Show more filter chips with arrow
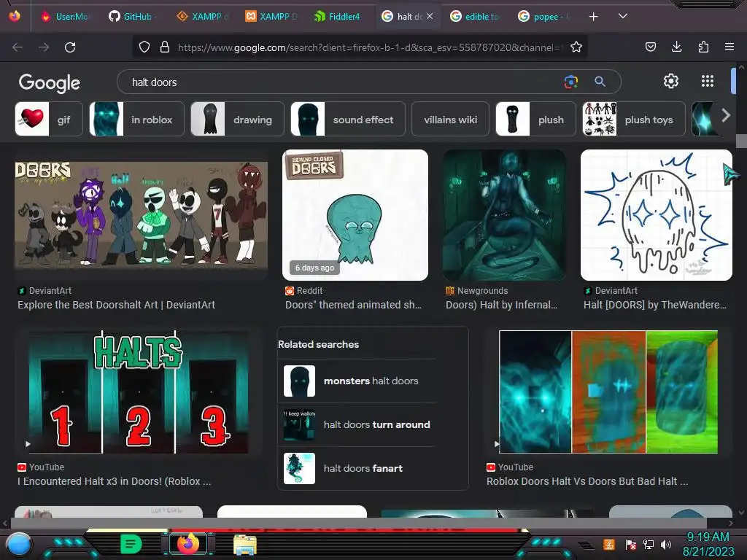 [725, 115]
